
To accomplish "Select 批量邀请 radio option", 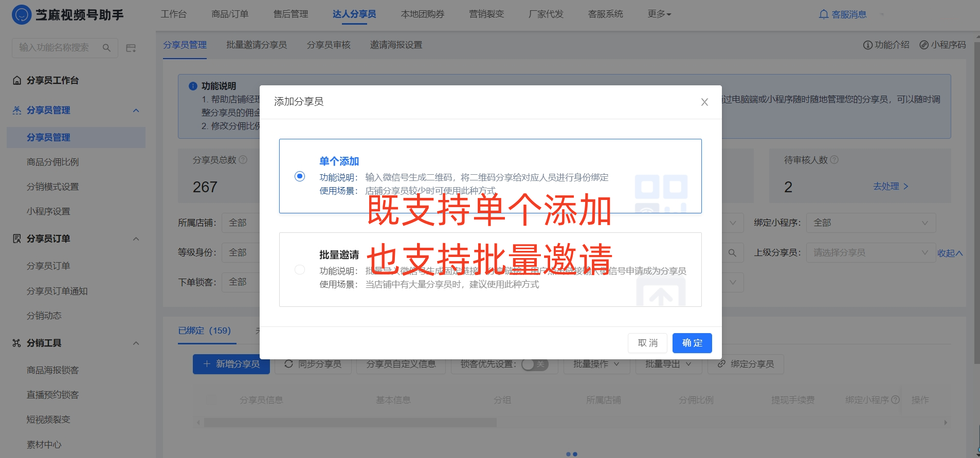I will tap(300, 269).
